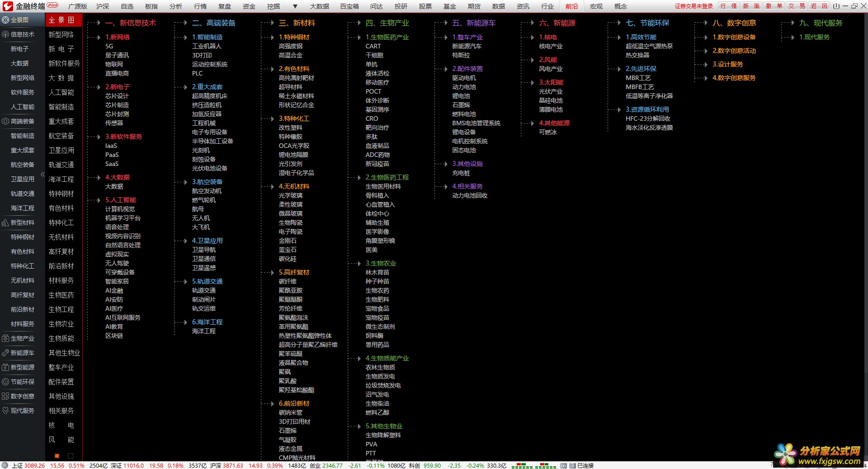Click the 交易 button
This screenshot has width=868, height=469.
coord(797,6)
